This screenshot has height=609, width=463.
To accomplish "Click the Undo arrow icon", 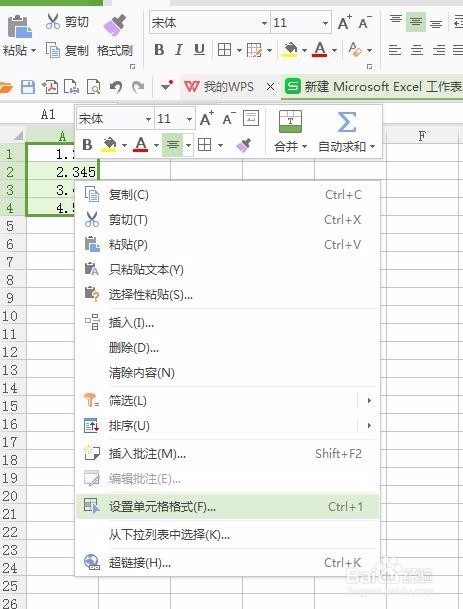I will tap(116, 87).
